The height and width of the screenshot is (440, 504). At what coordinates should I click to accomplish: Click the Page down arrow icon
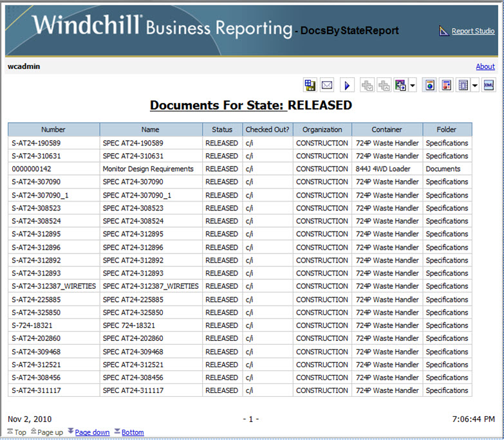(x=71, y=432)
